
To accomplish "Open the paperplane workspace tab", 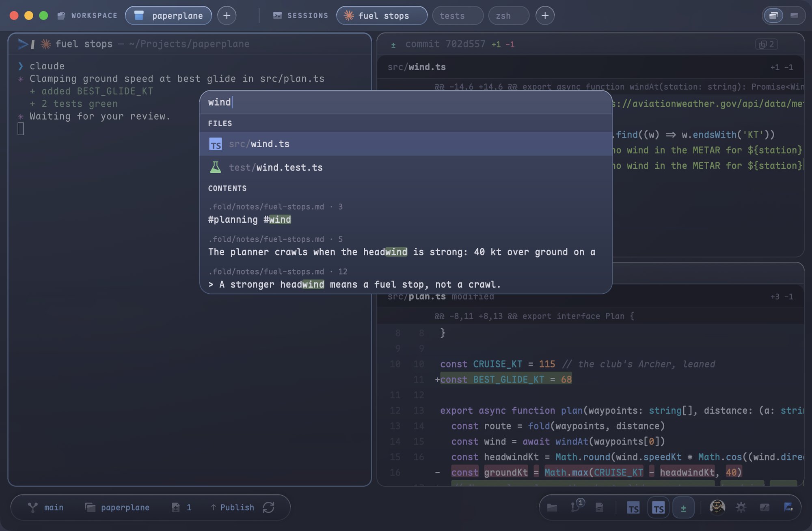I will [x=168, y=15].
